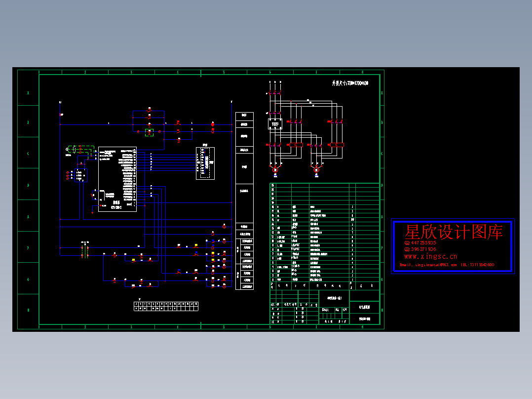This screenshot has width=532, height=399.
Task: Click the drawing name cell in the title block
Action: (x=364, y=307)
